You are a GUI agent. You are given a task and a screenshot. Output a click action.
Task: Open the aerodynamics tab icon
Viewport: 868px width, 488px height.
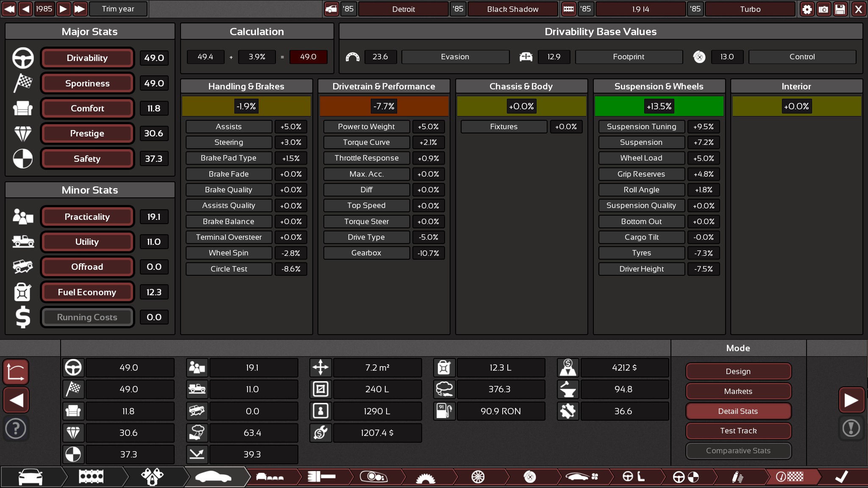582,477
